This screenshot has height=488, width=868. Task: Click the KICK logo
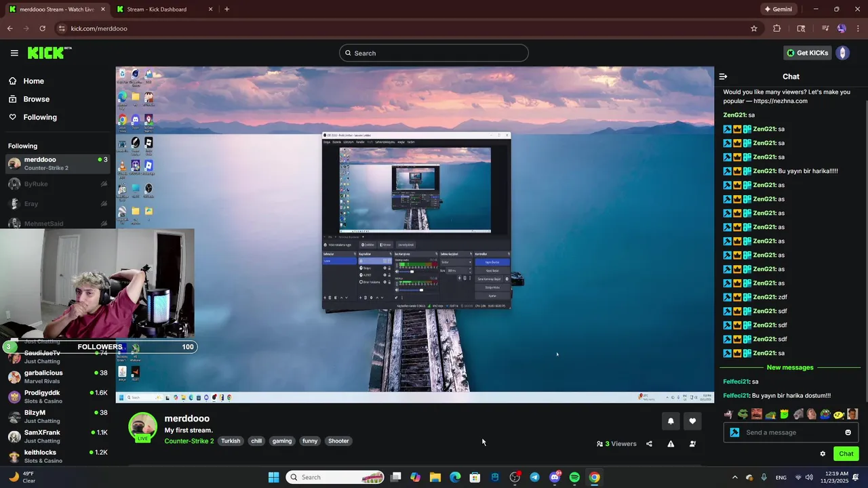click(50, 53)
